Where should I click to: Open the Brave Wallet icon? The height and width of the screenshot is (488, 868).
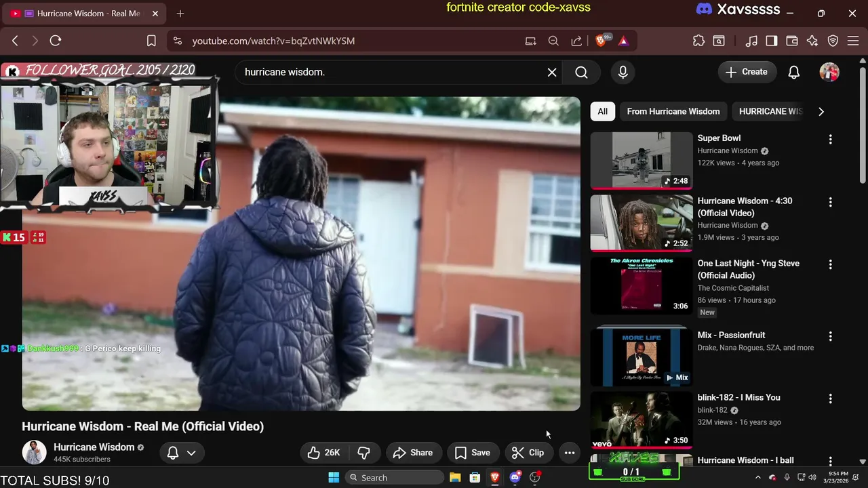coord(792,41)
